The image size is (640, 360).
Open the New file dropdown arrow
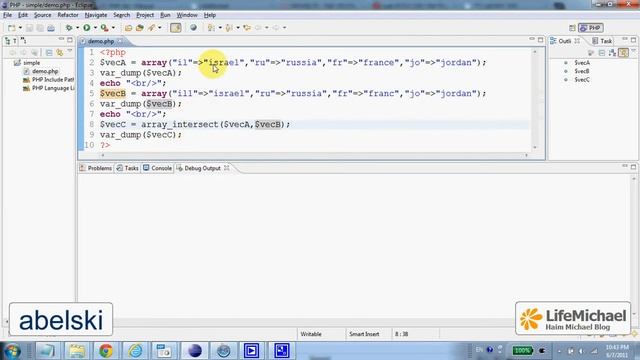pyautogui.click(x=20, y=28)
